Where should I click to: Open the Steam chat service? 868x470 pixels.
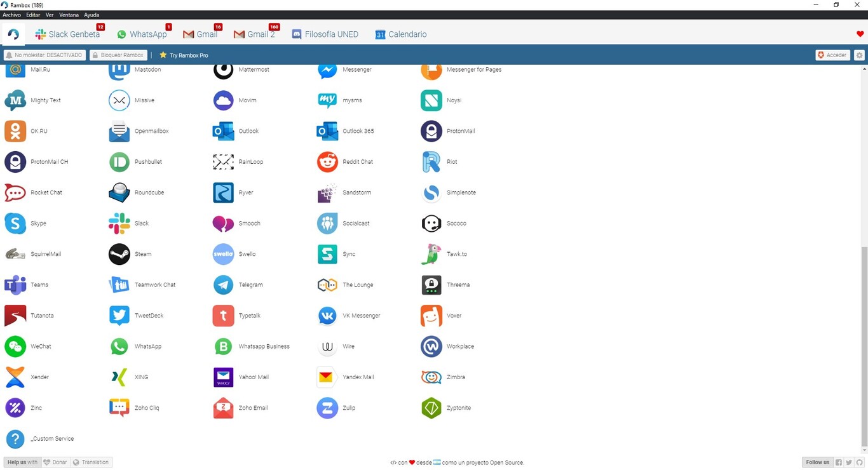[119, 253]
